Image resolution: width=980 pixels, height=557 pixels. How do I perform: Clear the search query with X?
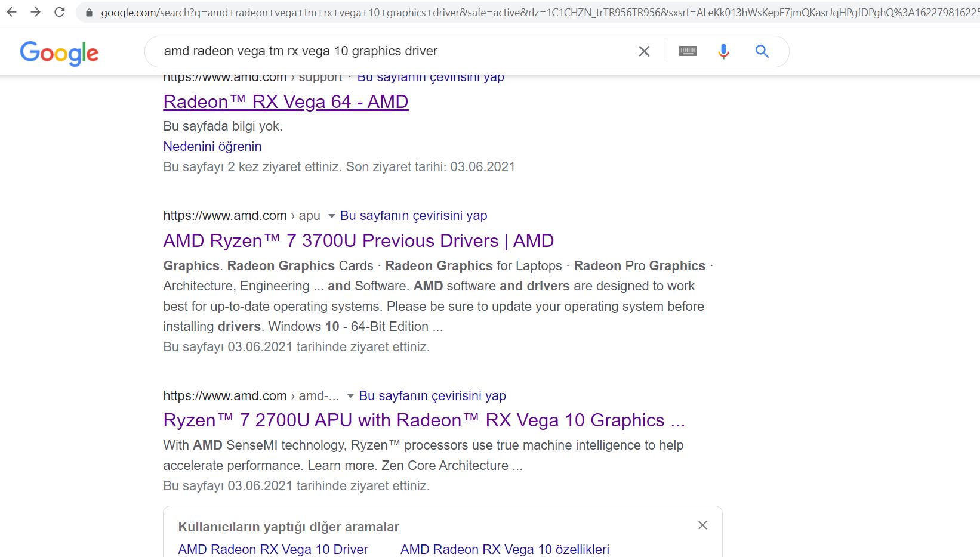pos(644,51)
